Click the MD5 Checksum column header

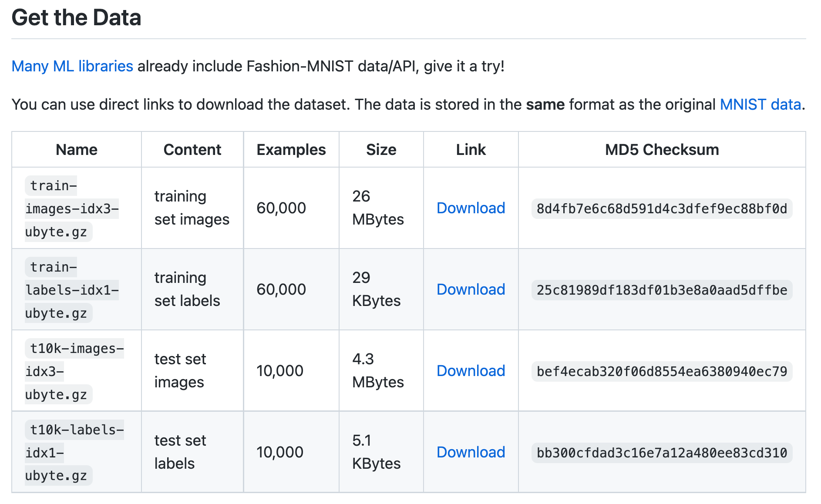pos(662,150)
